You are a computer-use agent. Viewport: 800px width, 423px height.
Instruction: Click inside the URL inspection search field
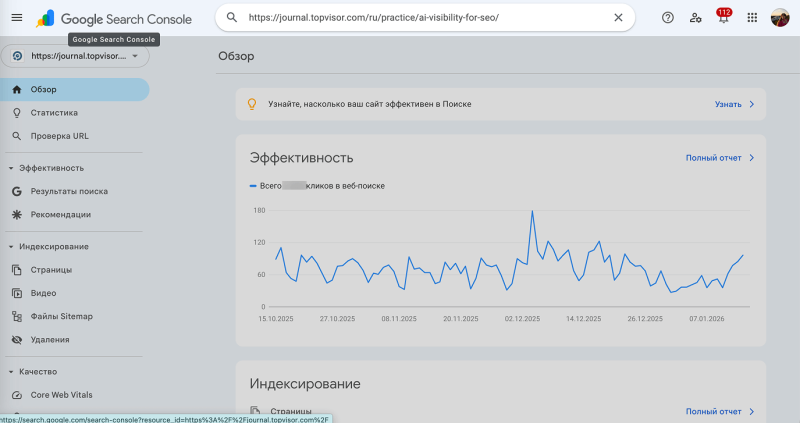425,17
